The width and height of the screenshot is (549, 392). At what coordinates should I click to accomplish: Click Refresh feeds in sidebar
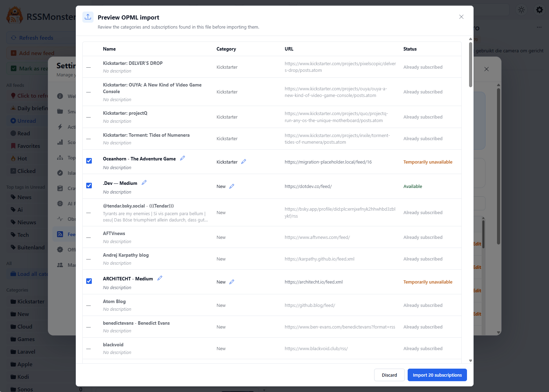tap(41, 38)
